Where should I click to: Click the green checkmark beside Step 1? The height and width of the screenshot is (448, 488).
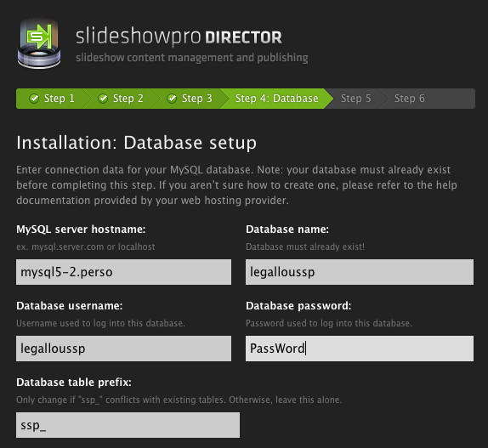(x=34, y=99)
